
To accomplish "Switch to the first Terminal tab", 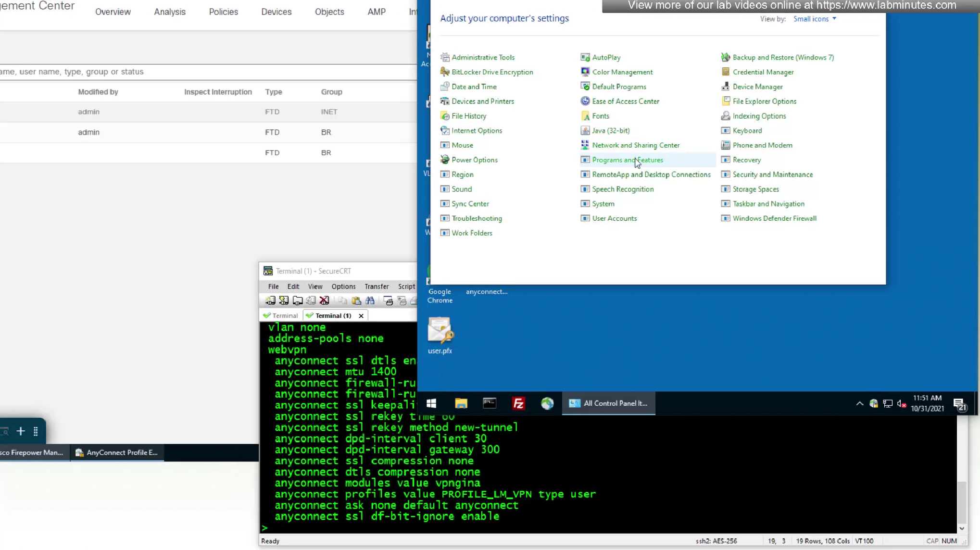I will pyautogui.click(x=281, y=316).
